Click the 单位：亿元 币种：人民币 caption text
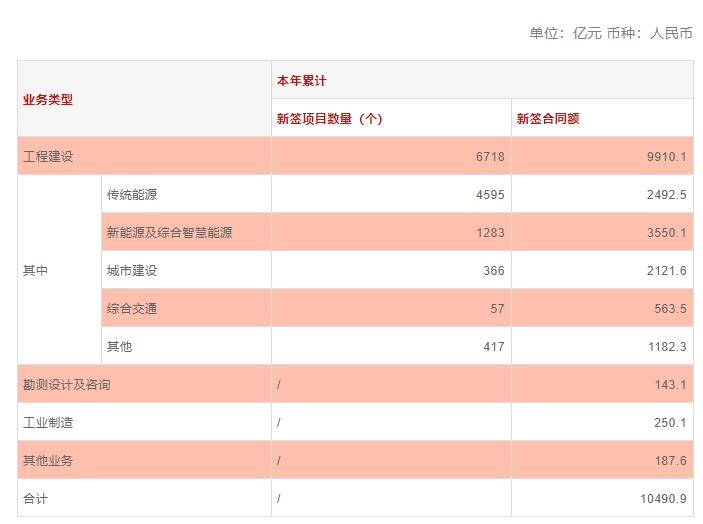This screenshot has height=524, width=703. click(611, 33)
